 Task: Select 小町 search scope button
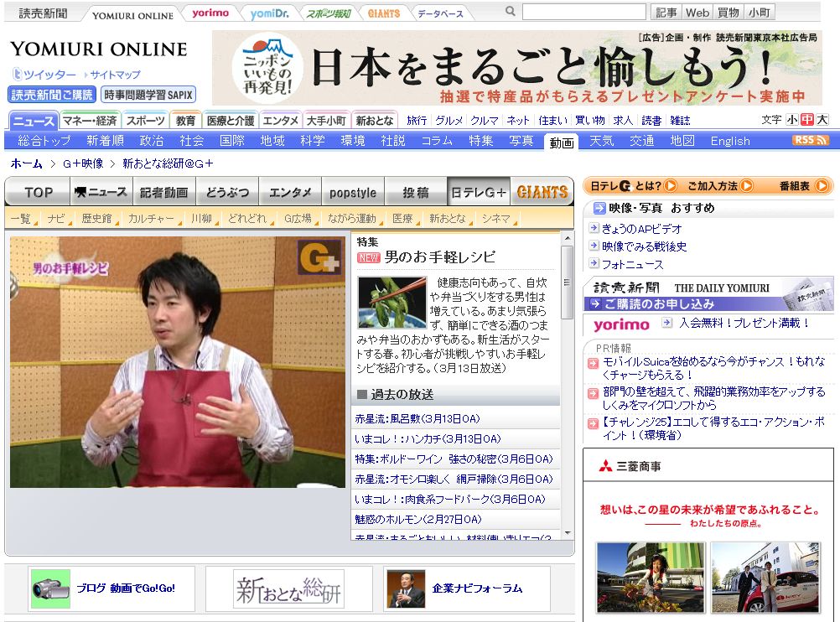click(760, 13)
